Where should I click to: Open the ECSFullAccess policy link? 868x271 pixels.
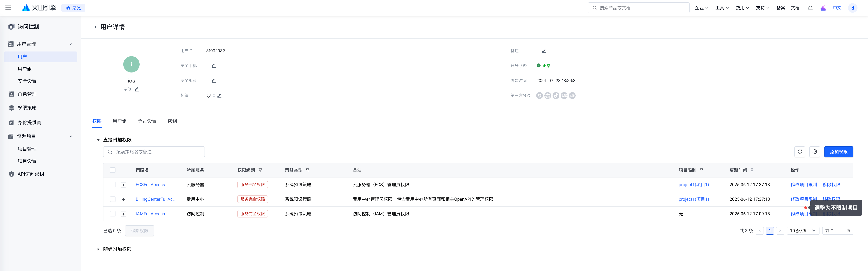[x=150, y=184]
